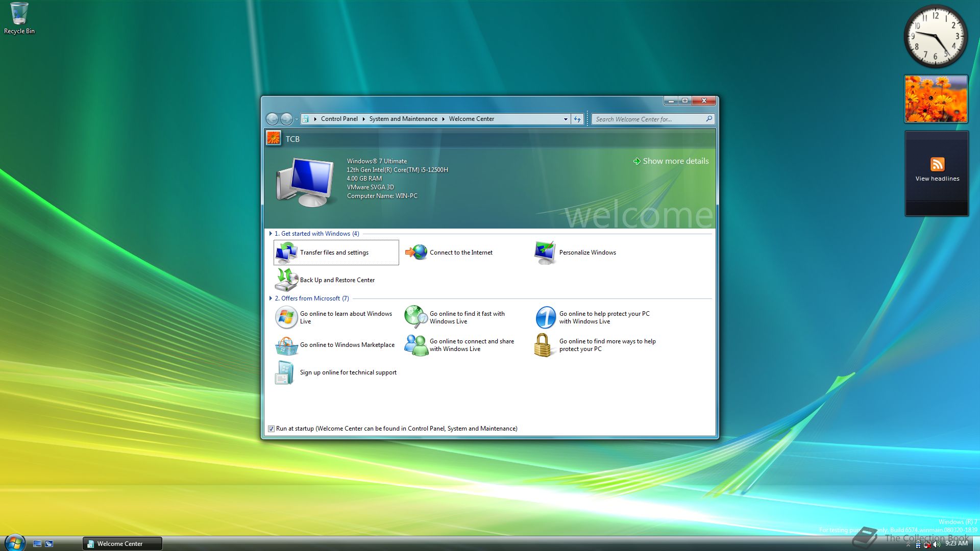The width and height of the screenshot is (980, 551).
Task: Collapse the Offers from Microsoft section
Action: (271, 298)
